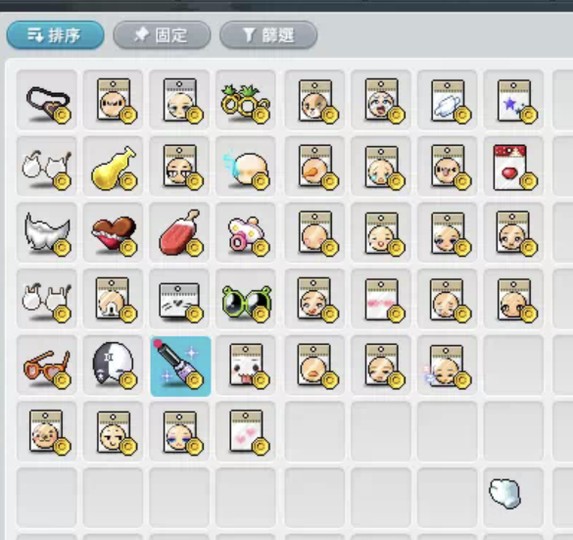573x540 pixels.
Task: Choose the pink hearts face coupon
Action: [x=246, y=431]
